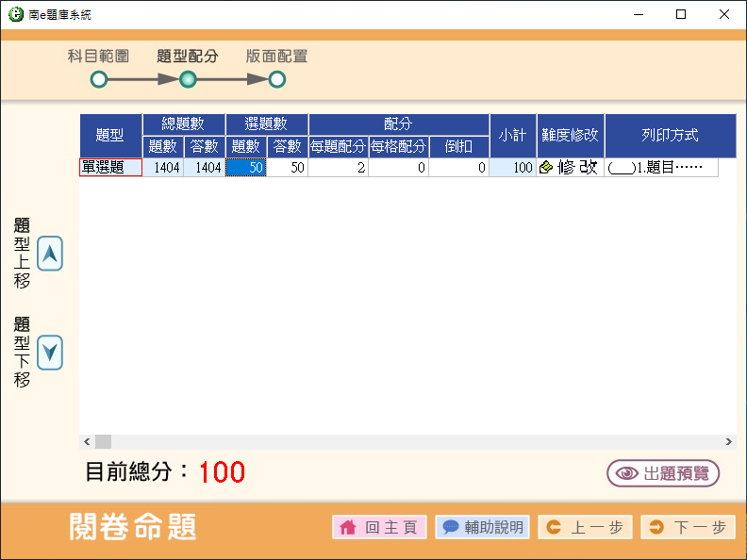Go back with 上一步 button
Screen dimensions: 747x560
click(585, 527)
